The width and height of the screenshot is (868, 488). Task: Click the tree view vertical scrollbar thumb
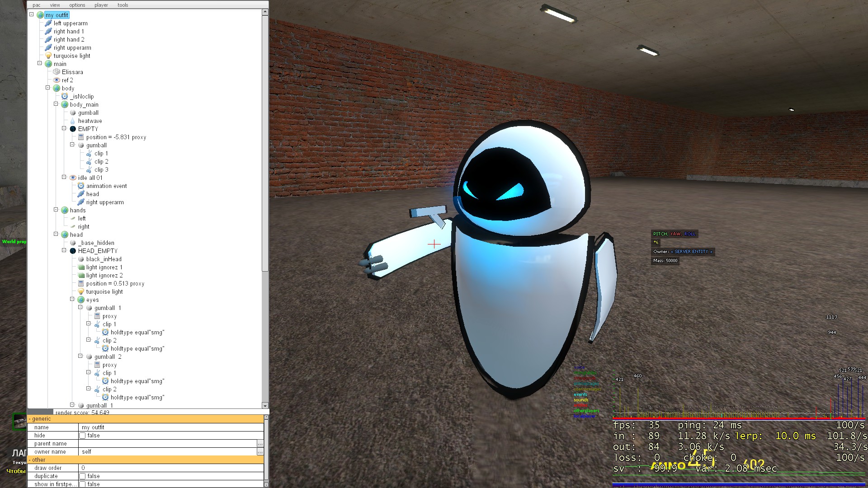(265, 142)
